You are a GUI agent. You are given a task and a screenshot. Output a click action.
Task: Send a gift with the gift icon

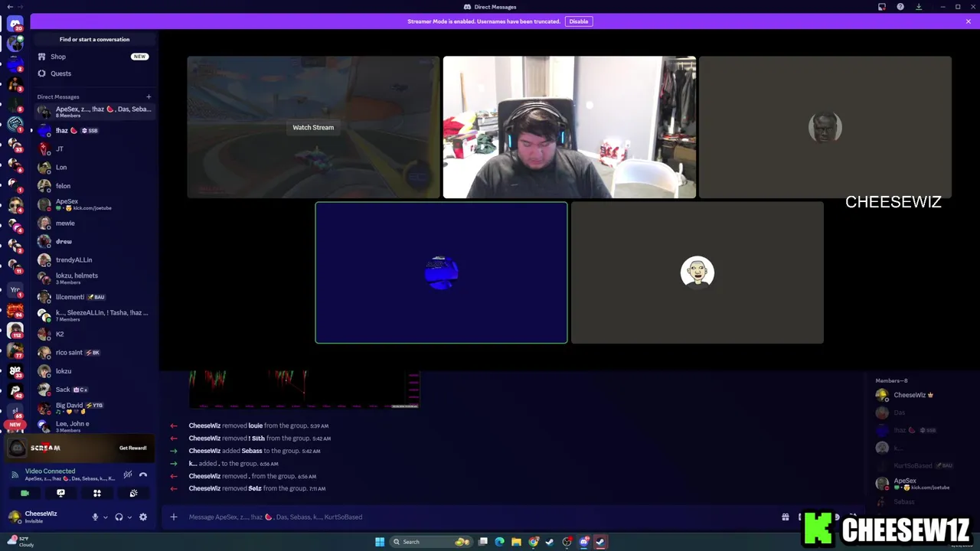pos(786,517)
